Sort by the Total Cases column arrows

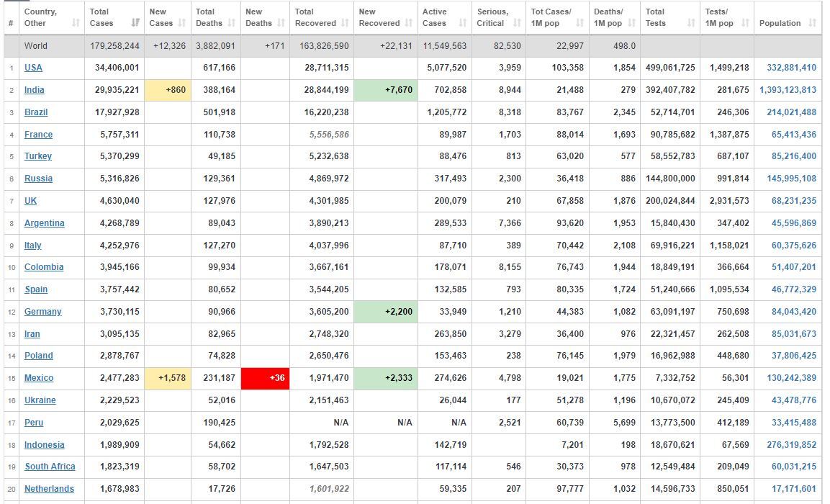(136, 23)
